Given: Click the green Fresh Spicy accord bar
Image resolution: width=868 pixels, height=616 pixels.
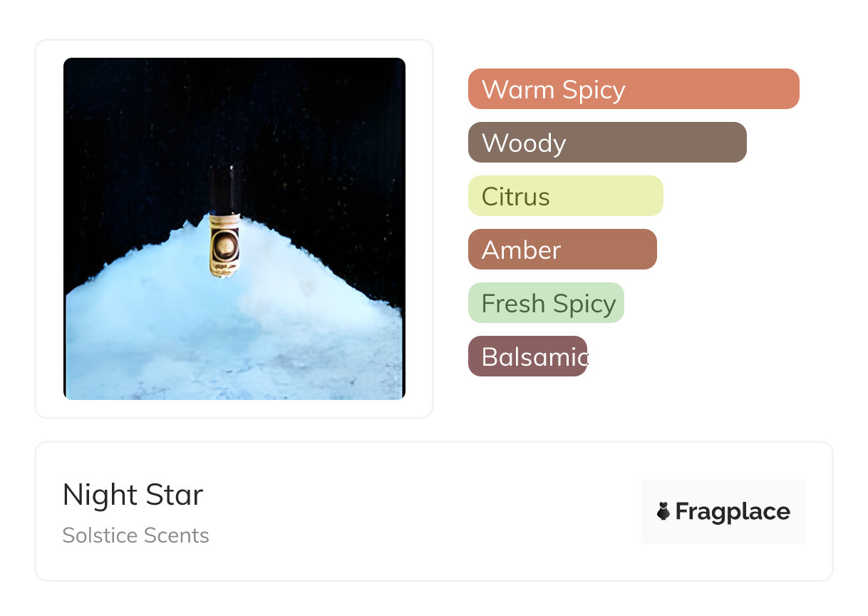Looking at the screenshot, I should [x=546, y=303].
